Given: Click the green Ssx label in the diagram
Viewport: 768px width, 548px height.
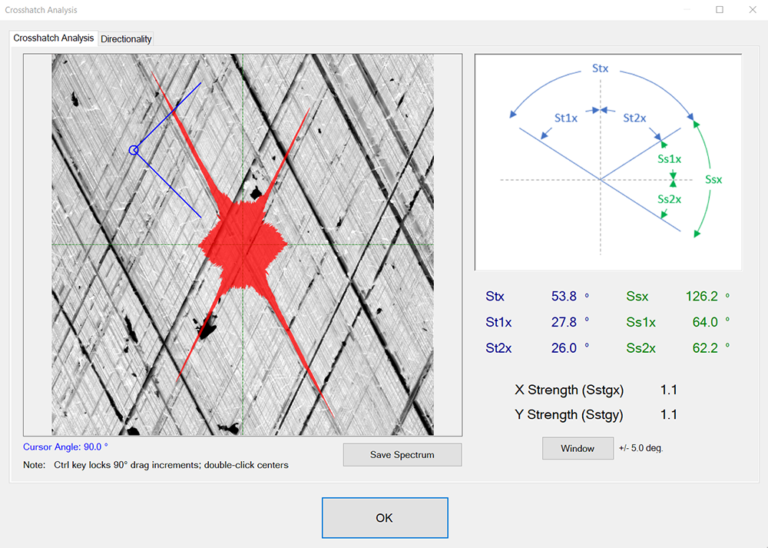Looking at the screenshot, I should pos(713,180).
